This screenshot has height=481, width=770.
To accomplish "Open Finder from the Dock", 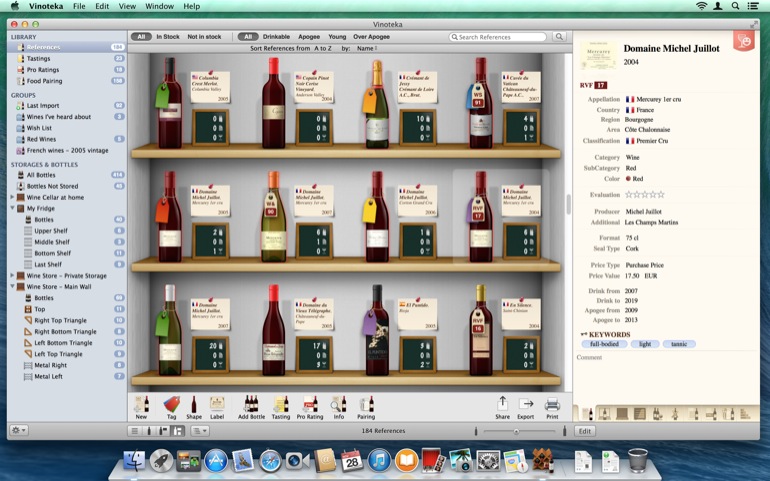I will (x=134, y=461).
